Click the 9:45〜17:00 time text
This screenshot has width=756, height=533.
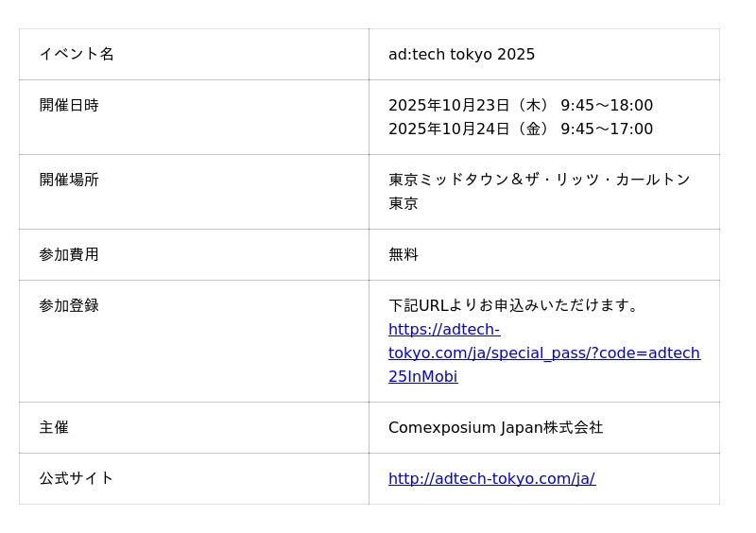[607, 129]
